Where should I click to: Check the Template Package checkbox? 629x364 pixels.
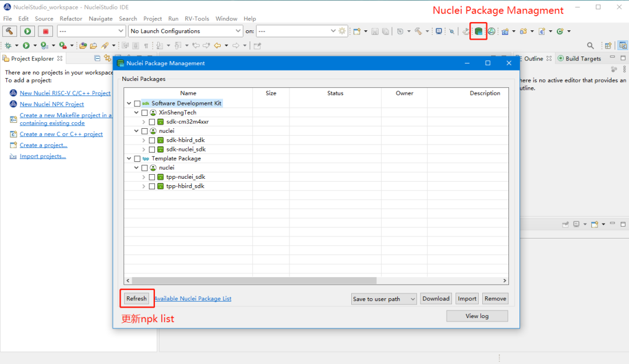click(x=137, y=159)
